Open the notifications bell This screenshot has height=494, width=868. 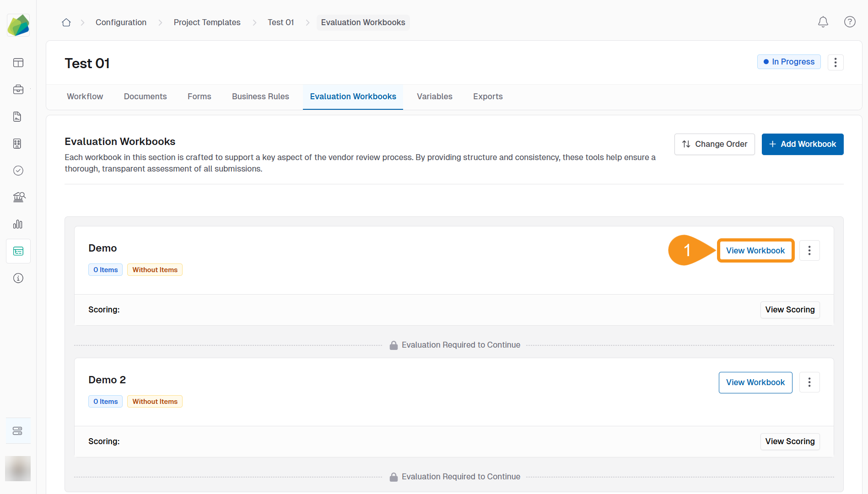click(x=823, y=22)
